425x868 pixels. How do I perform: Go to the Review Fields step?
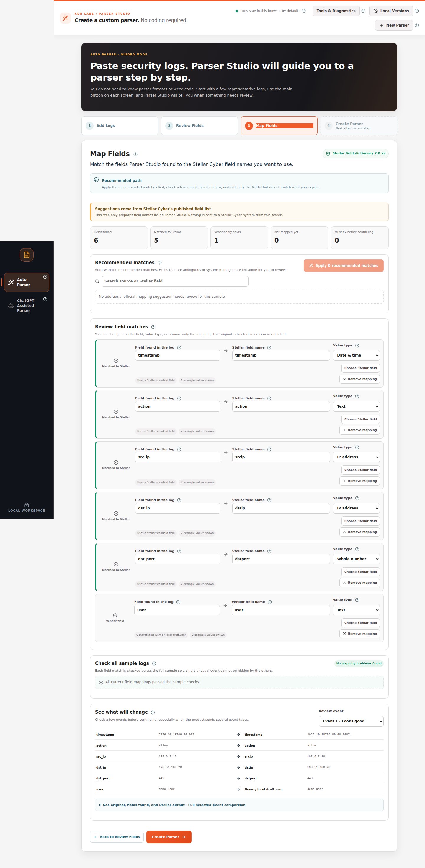click(x=199, y=126)
